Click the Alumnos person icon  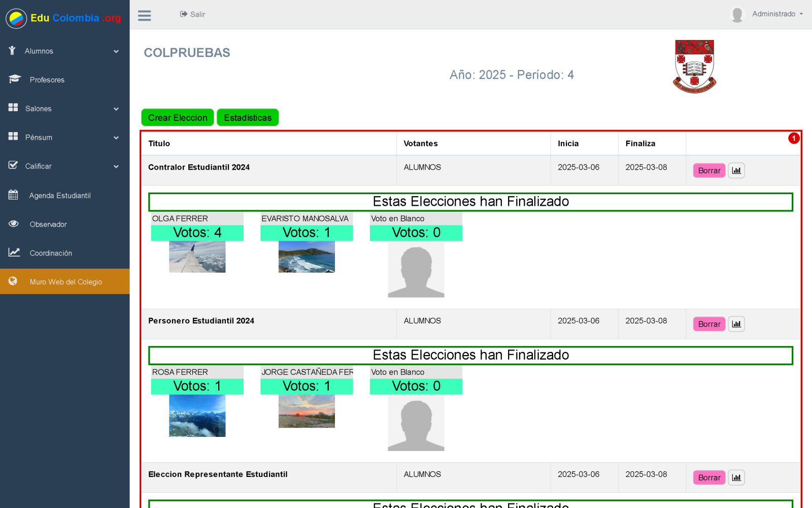12,50
